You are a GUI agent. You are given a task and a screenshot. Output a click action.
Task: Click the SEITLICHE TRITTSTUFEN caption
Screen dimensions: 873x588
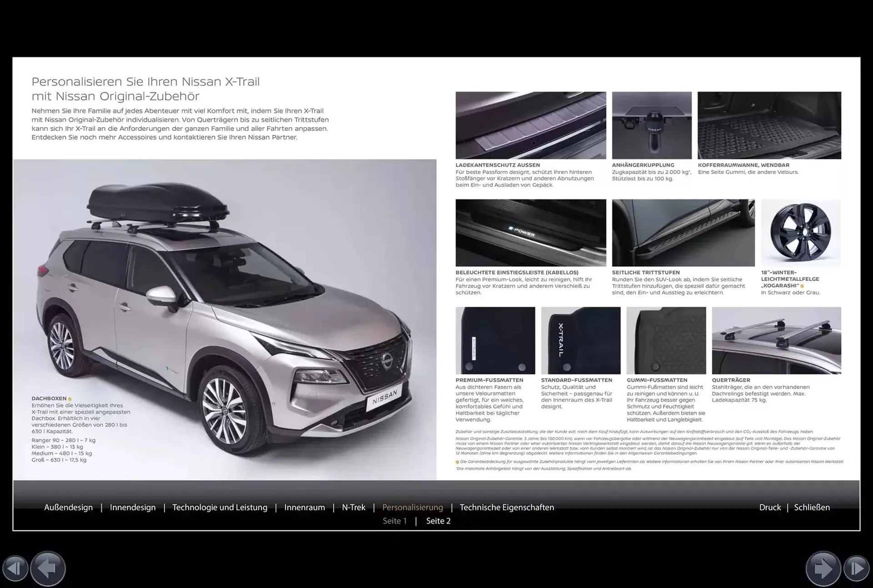pos(646,273)
